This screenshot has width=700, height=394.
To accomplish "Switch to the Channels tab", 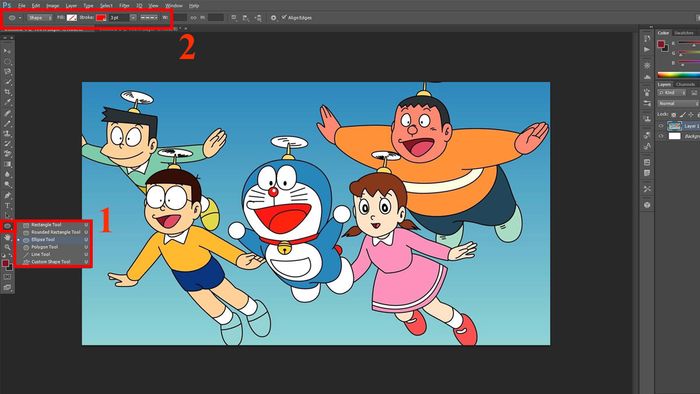I will tap(686, 84).
